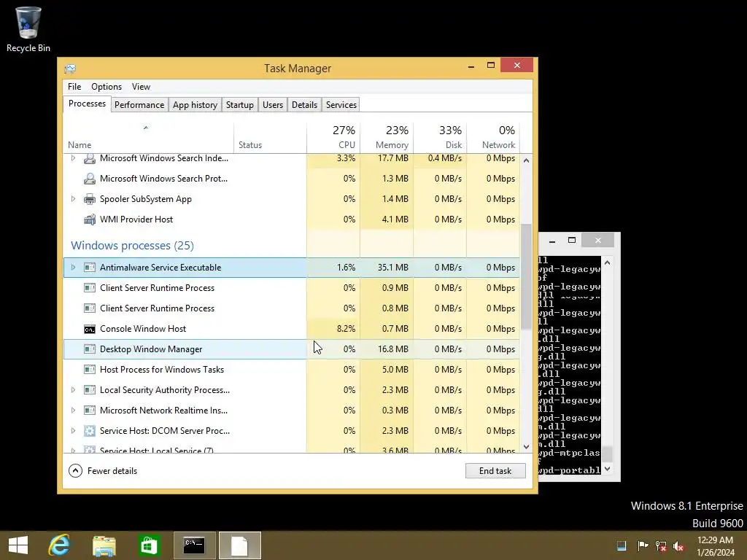Click the Host Process for Windows Tasks icon
The height and width of the screenshot is (560, 747).
89,370
